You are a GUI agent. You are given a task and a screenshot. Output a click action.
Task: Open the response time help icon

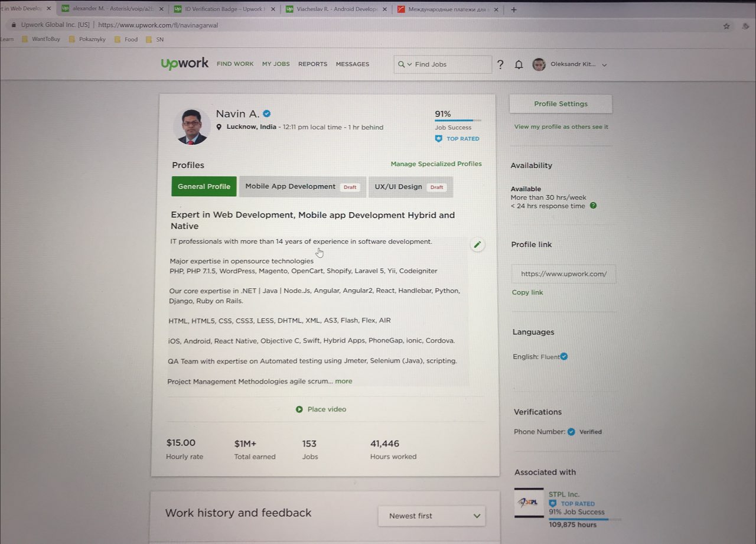pyautogui.click(x=593, y=206)
